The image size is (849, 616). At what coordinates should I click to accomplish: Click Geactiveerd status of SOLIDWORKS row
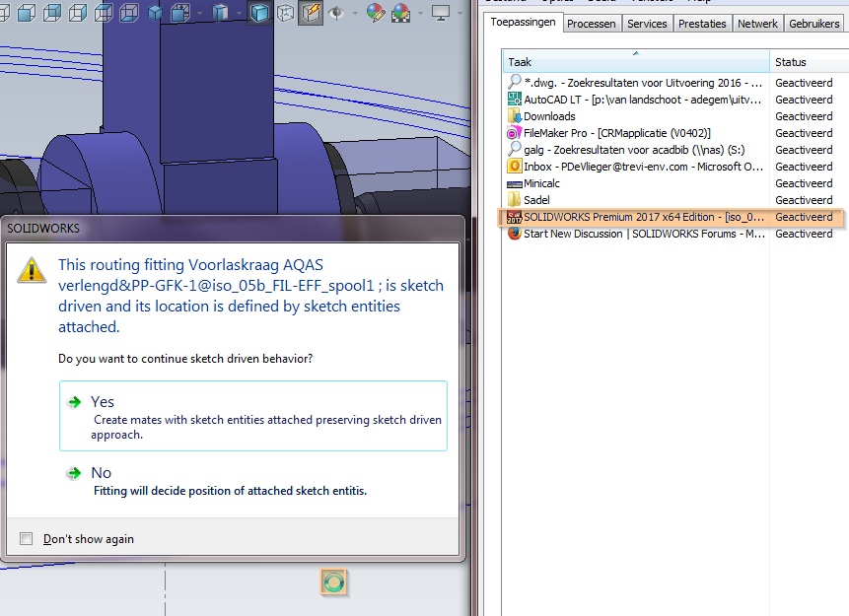(x=804, y=217)
